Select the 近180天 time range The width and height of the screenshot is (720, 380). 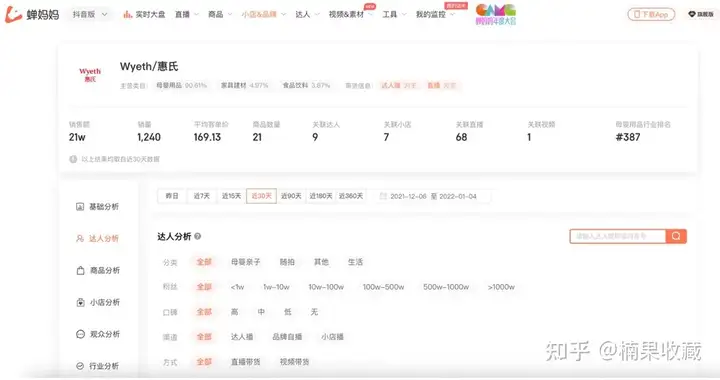point(321,196)
